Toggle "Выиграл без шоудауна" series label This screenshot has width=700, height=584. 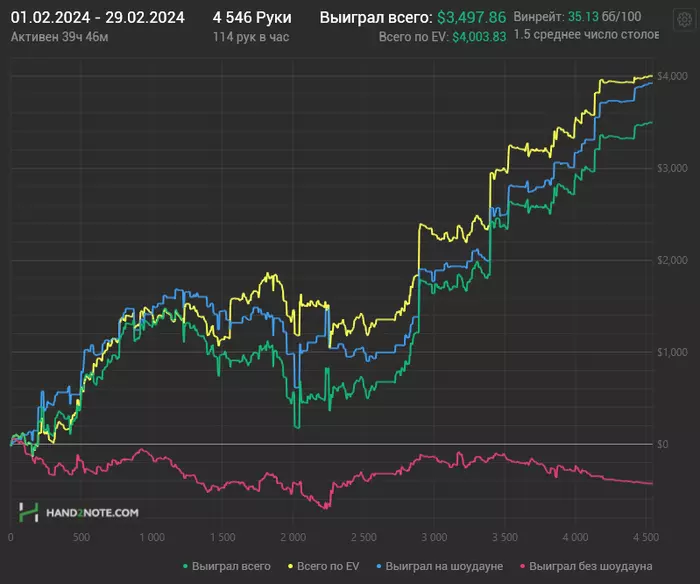591,567
